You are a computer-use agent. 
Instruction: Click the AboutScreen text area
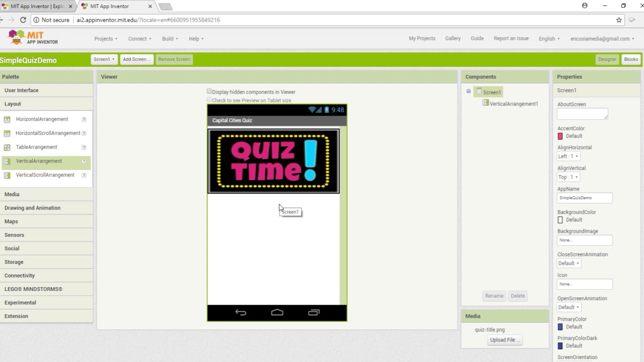(x=583, y=114)
